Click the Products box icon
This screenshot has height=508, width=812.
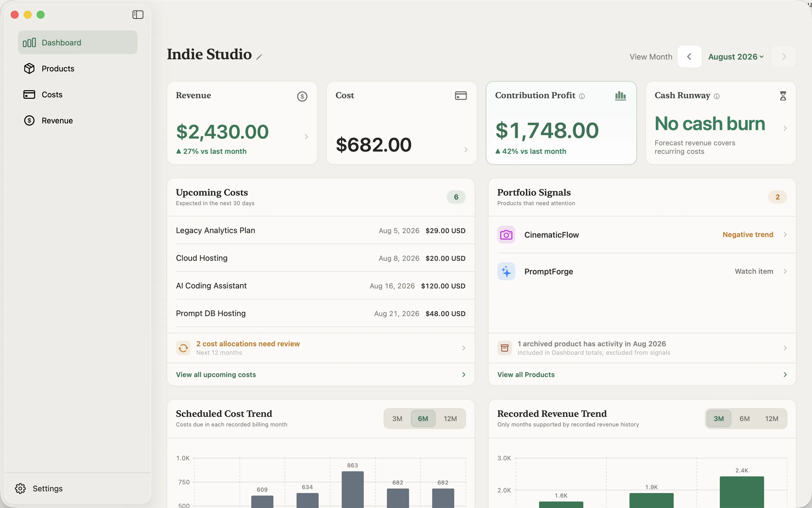[29, 69]
